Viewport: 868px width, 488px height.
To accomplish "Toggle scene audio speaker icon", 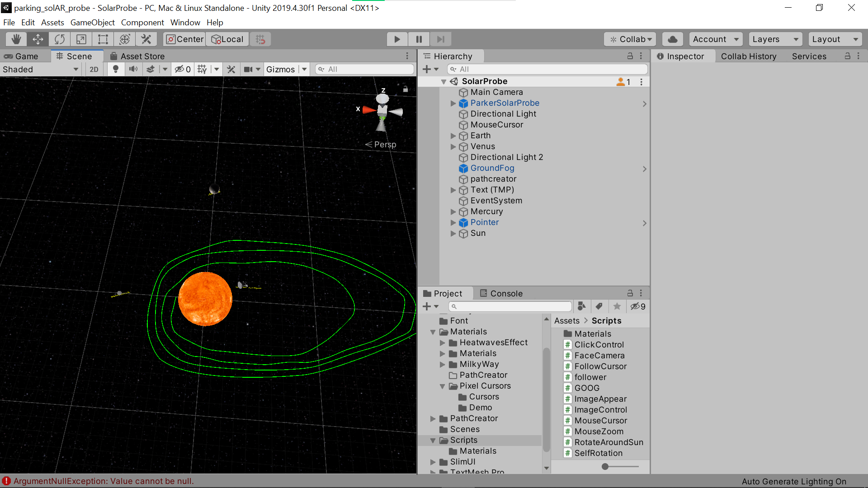I will (133, 69).
